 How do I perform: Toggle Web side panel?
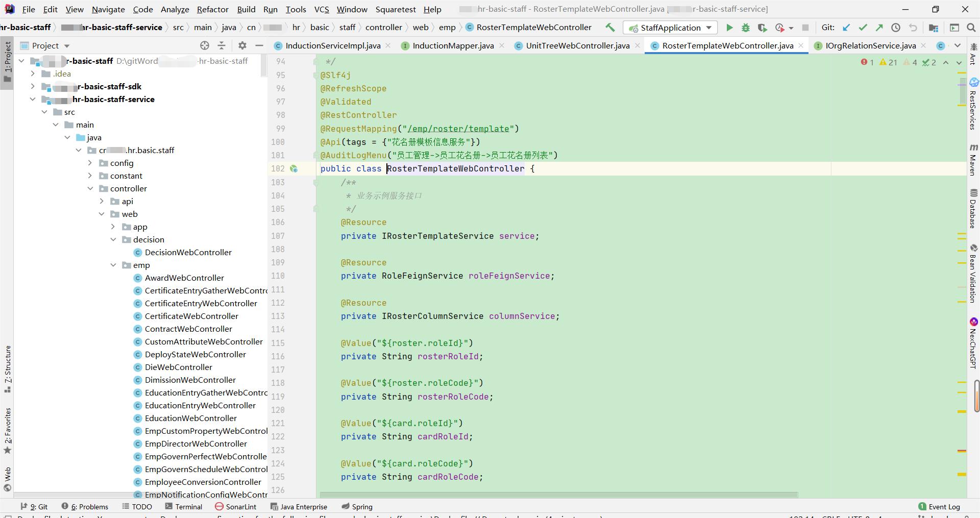pyautogui.click(x=8, y=479)
